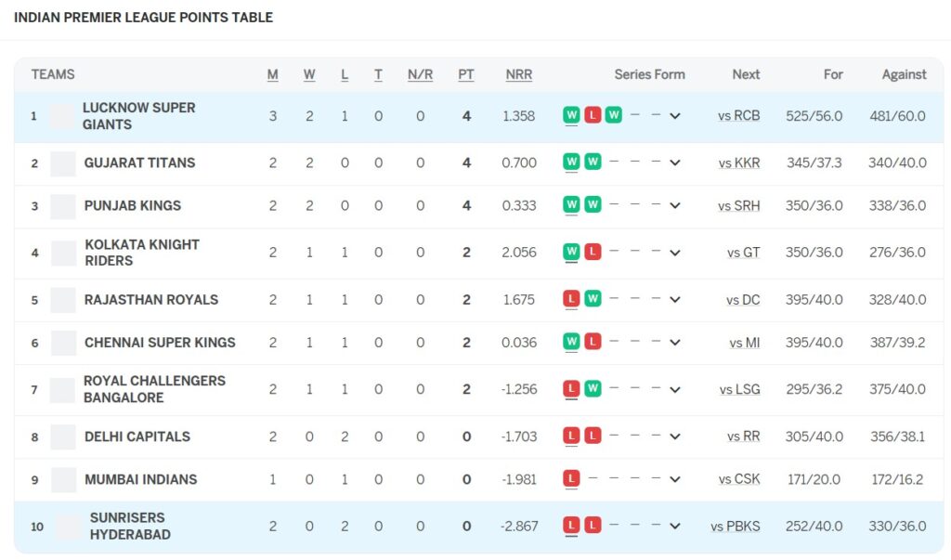
Task: Click Rajasthan Royals' red L form badge
Action: 571,299
